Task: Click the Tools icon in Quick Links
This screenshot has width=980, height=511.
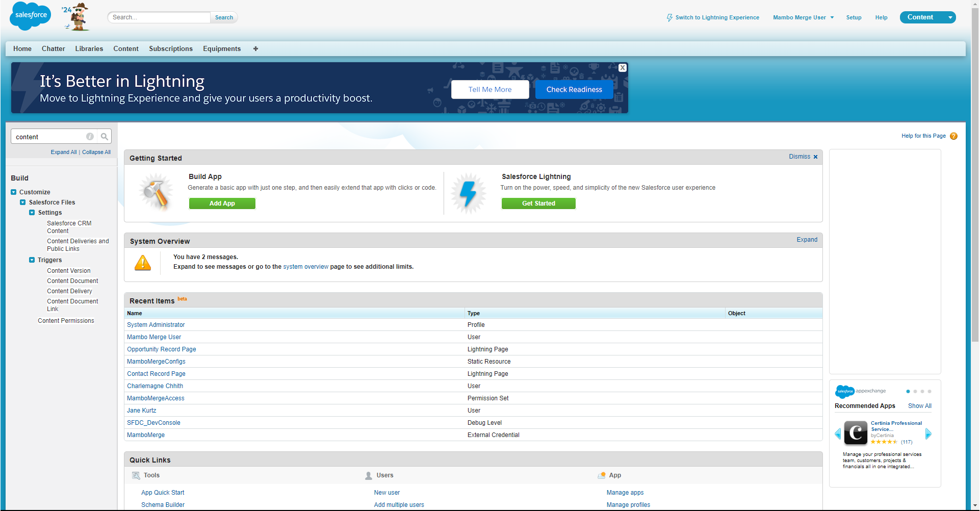Action: 136,475
